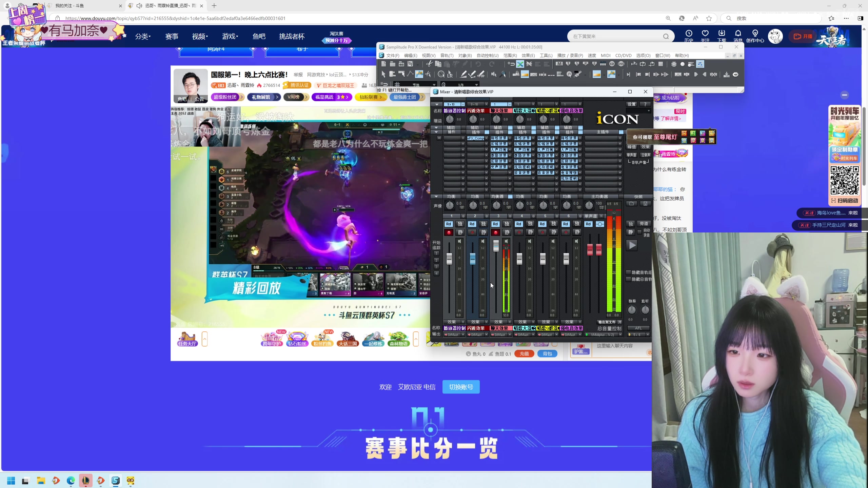The image size is (868, 488).
Task: Click the highlighted Mixer icon in Samplitude toolbar
Action: click(x=700, y=64)
